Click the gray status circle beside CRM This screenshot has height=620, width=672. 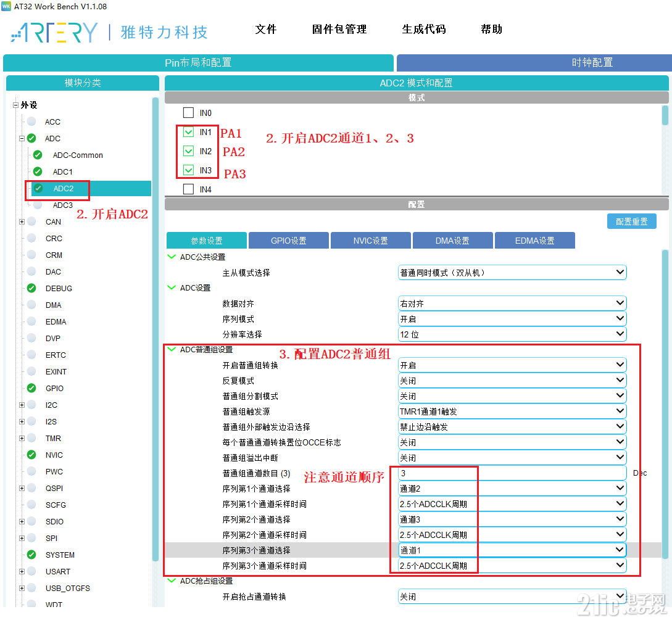31,255
